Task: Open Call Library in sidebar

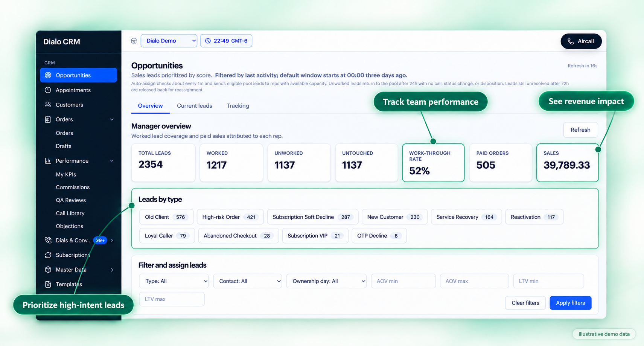Action: click(x=70, y=213)
